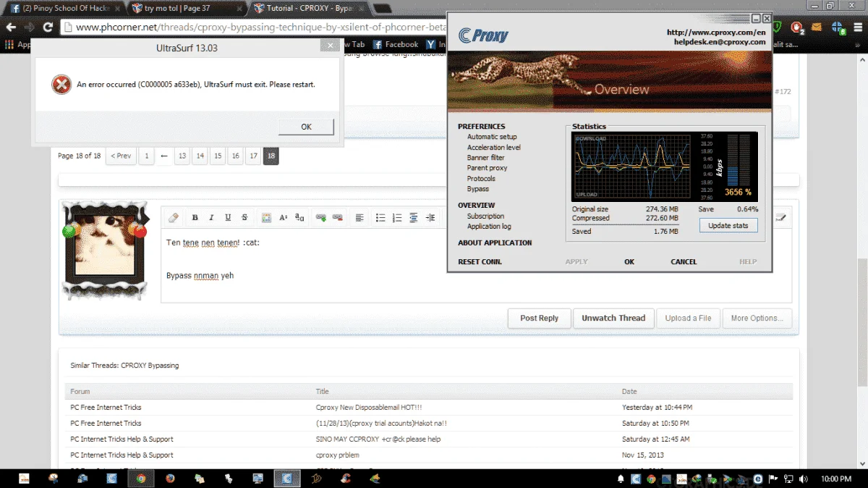
Task: Click CANCEL in CProxy window
Action: point(684,261)
